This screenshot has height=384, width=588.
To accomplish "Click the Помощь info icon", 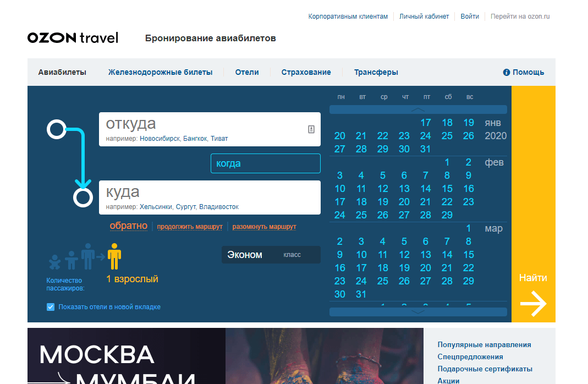I will tap(507, 72).
